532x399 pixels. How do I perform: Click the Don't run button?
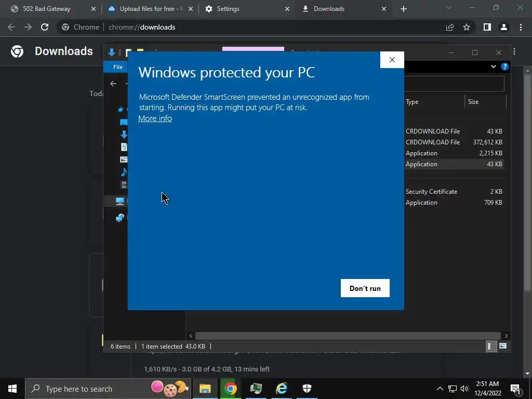(x=365, y=288)
